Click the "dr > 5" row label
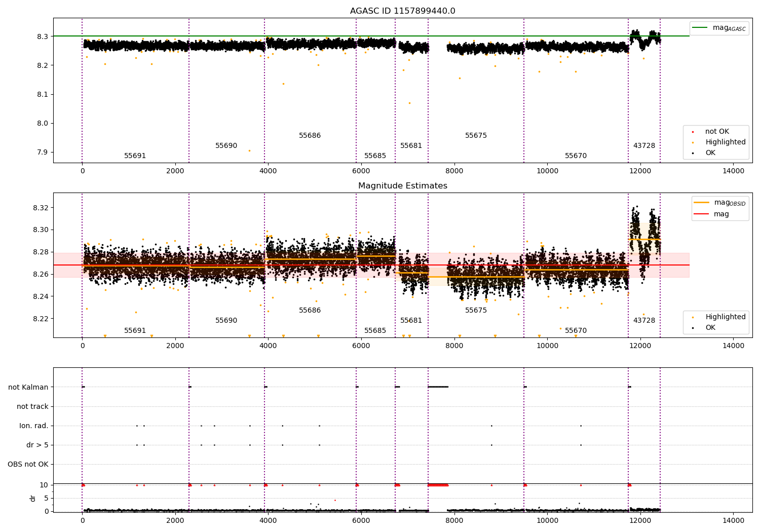Image resolution: width=760 pixels, height=532 pixels. point(37,445)
